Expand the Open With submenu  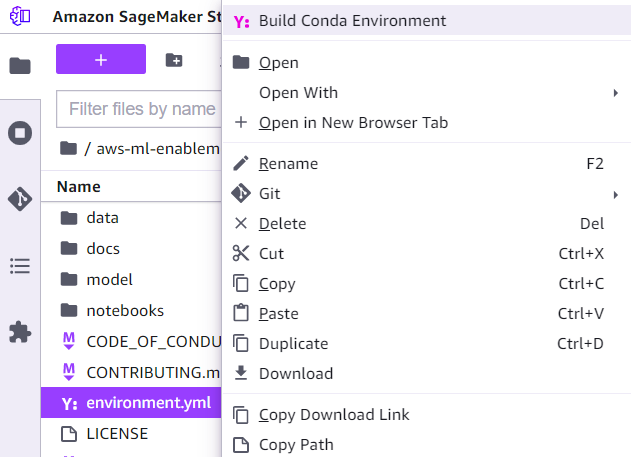tap(427, 93)
